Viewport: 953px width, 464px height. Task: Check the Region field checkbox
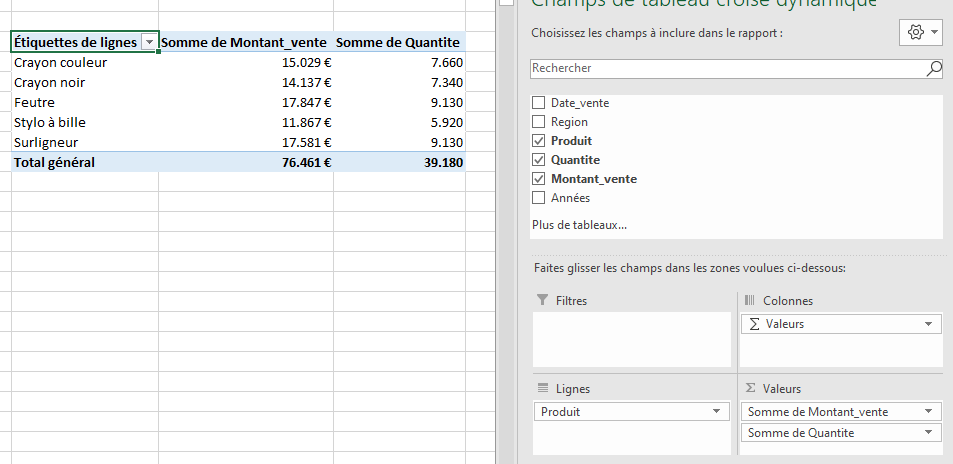[x=539, y=122]
